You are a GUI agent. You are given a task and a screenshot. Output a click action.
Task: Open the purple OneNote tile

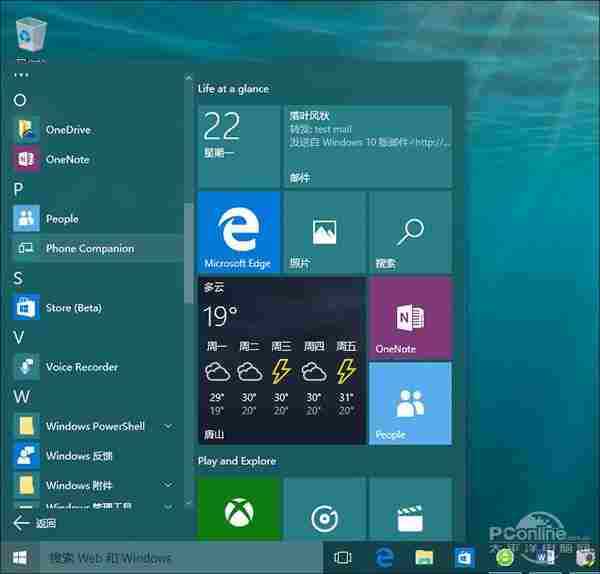tap(410, 318)
